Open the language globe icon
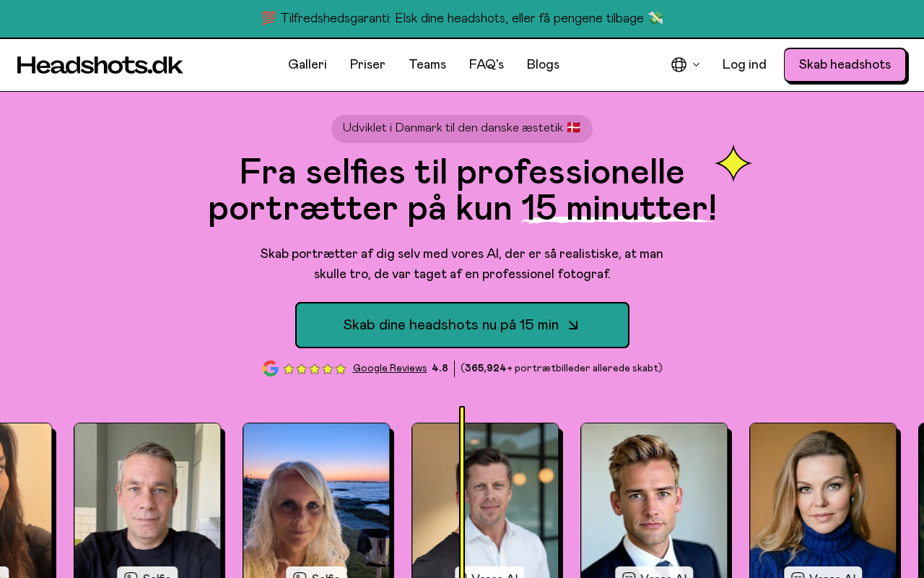 pyautogui.click(x=679, y=65)
